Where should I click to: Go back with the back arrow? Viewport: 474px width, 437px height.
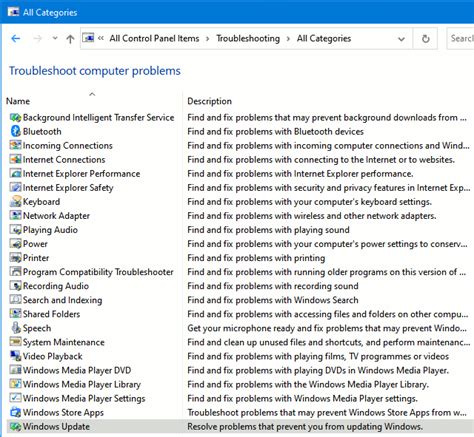point(16,39)
